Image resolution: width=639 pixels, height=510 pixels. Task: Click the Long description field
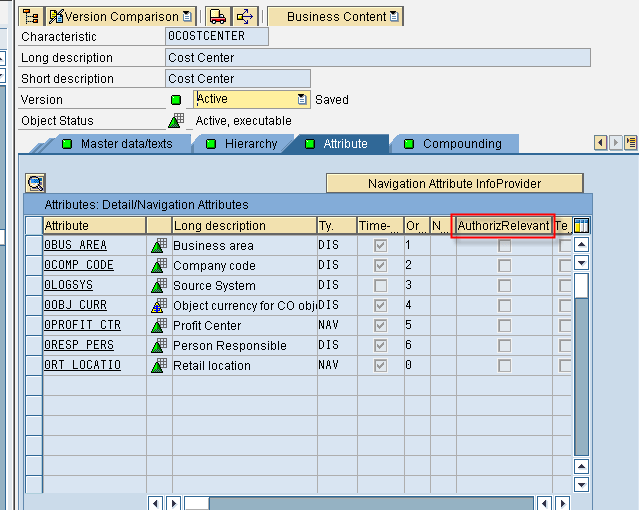coord(378,57)
